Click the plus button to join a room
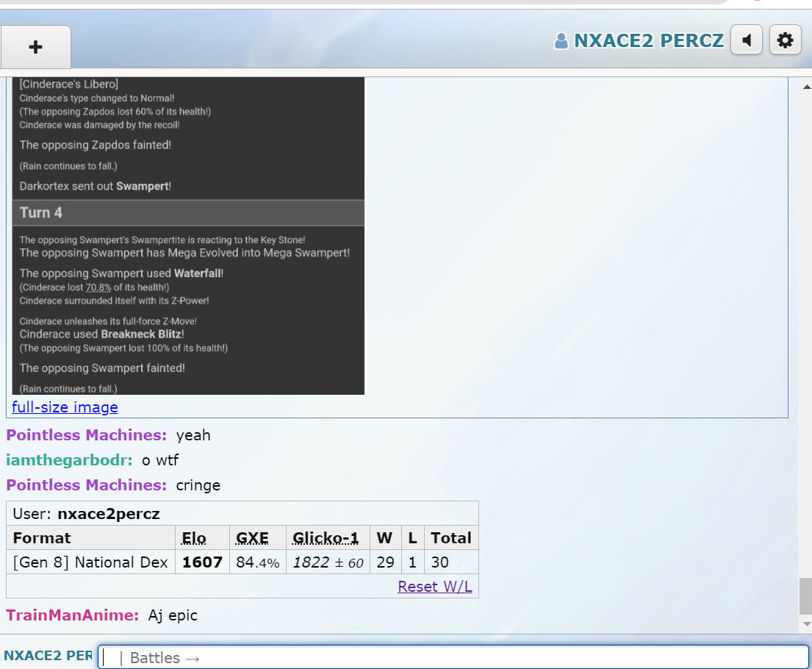 [x=35, y=48]
